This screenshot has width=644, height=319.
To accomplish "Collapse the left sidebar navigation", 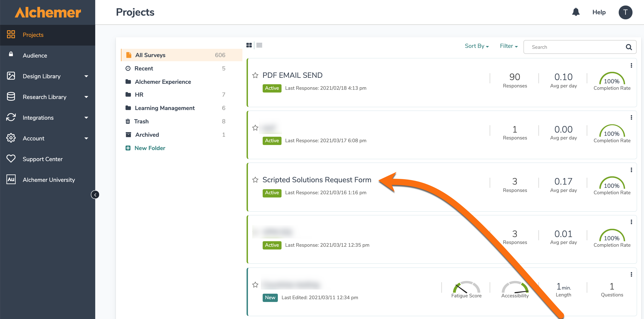I will click(95, 195).
